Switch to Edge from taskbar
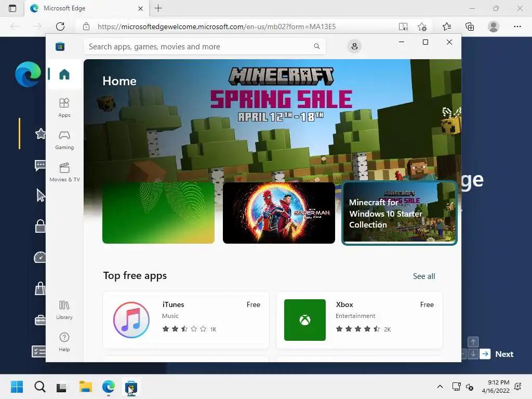Viewport: 532px width, 399px height. [109, 387]
